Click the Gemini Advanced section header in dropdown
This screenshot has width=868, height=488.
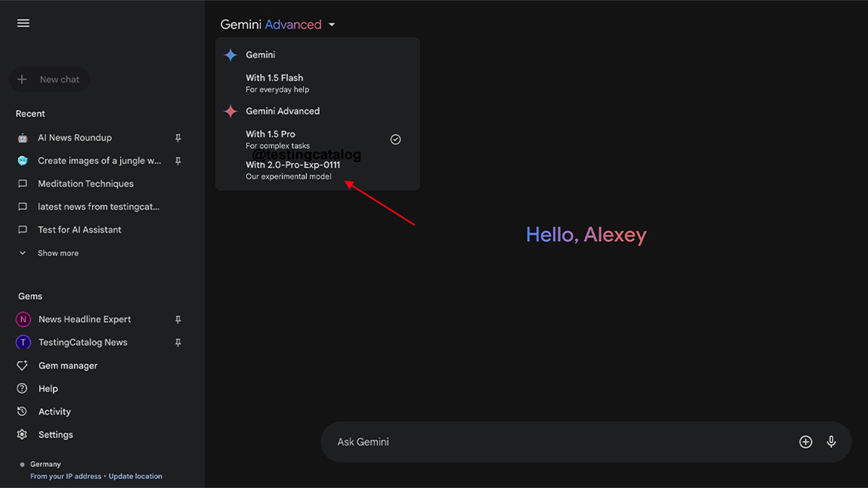(x=283, y=111)
